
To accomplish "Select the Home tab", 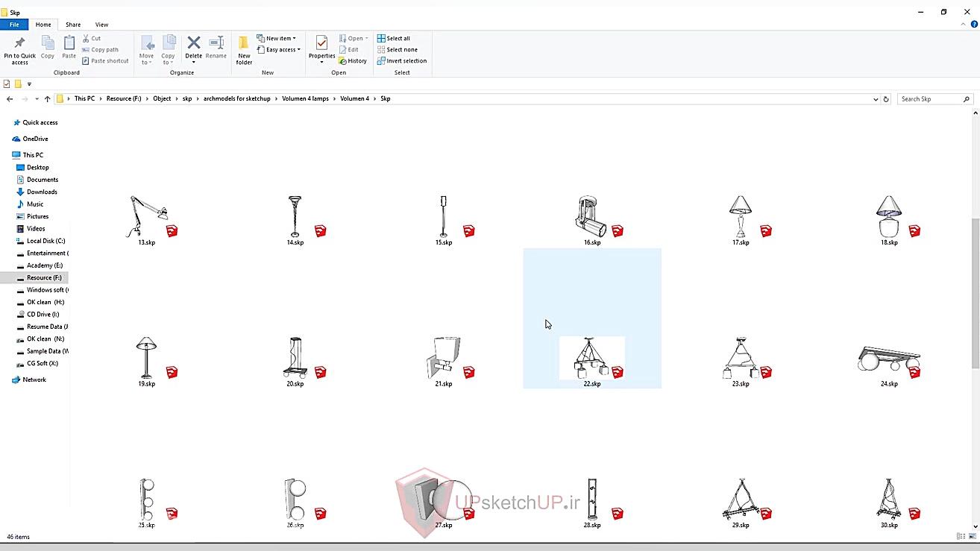I will click(43, 25).
